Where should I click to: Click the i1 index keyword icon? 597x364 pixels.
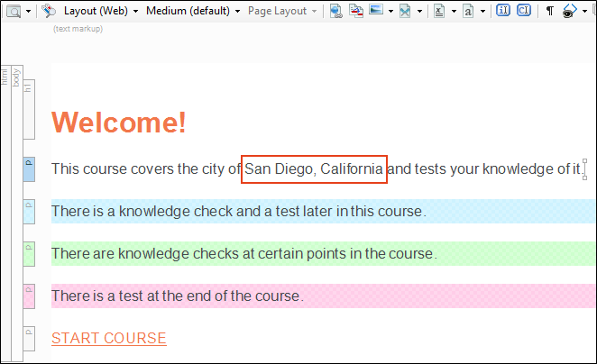pos(503,10)
